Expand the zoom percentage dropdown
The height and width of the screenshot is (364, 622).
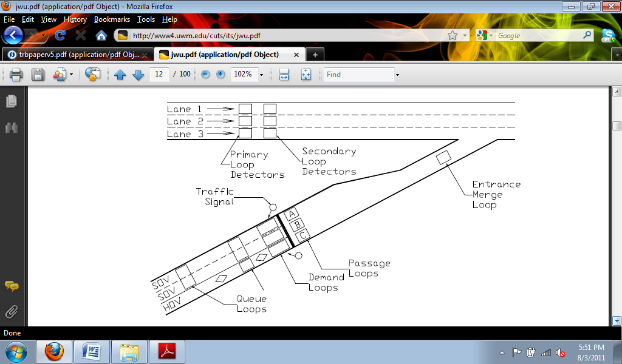pyautogui.click(x=262, y=75)
